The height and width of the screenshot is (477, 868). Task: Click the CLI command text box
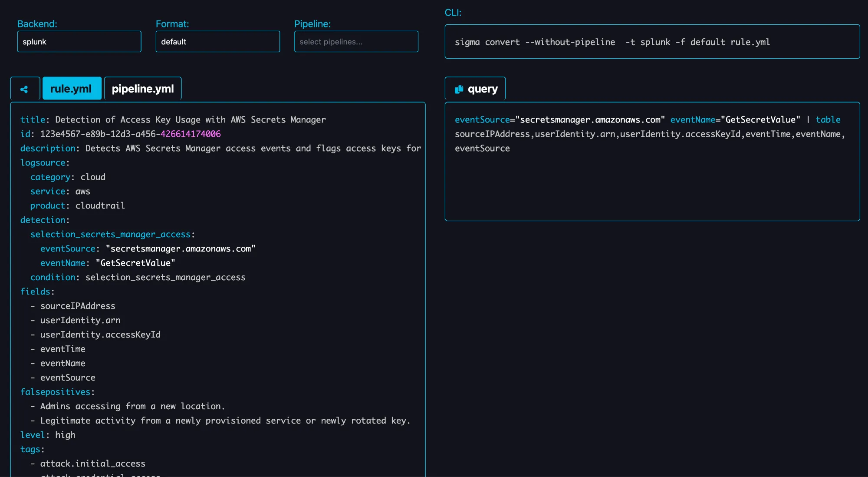[x=652, y=42]
